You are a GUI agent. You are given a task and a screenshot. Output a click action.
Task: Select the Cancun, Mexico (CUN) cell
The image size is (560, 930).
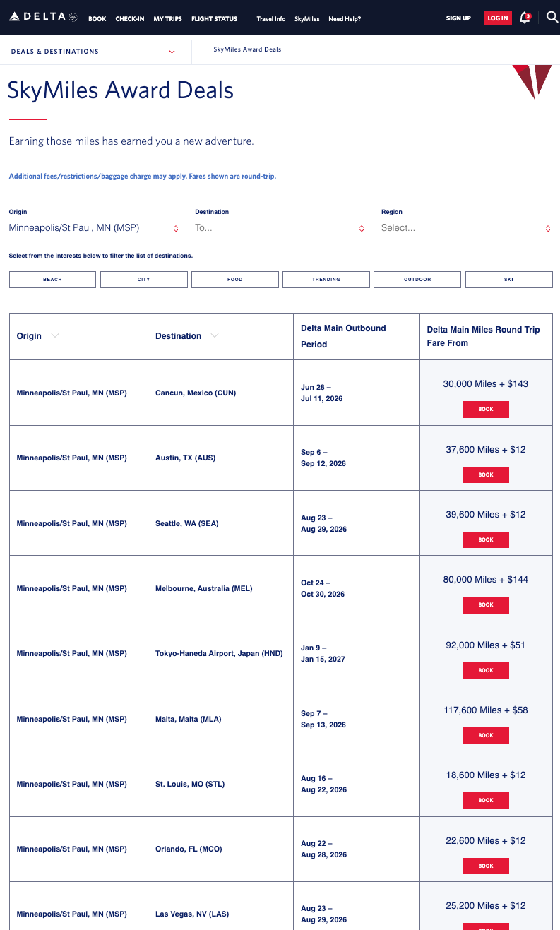click(196, 393)
